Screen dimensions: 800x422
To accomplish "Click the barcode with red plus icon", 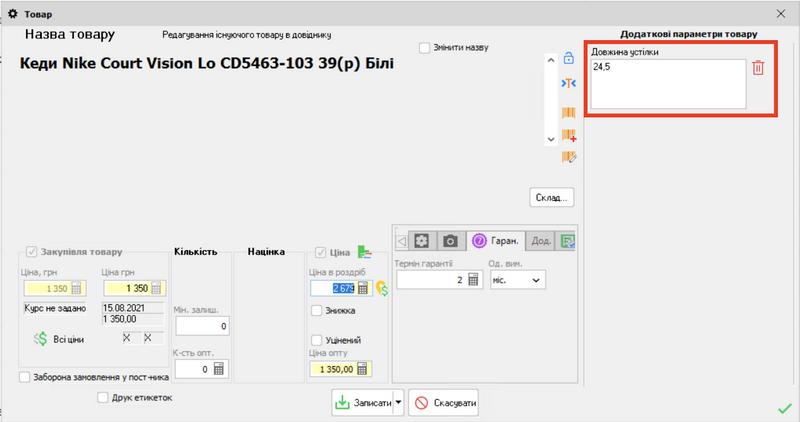I will pyautogui.click(x=569, y=135).
